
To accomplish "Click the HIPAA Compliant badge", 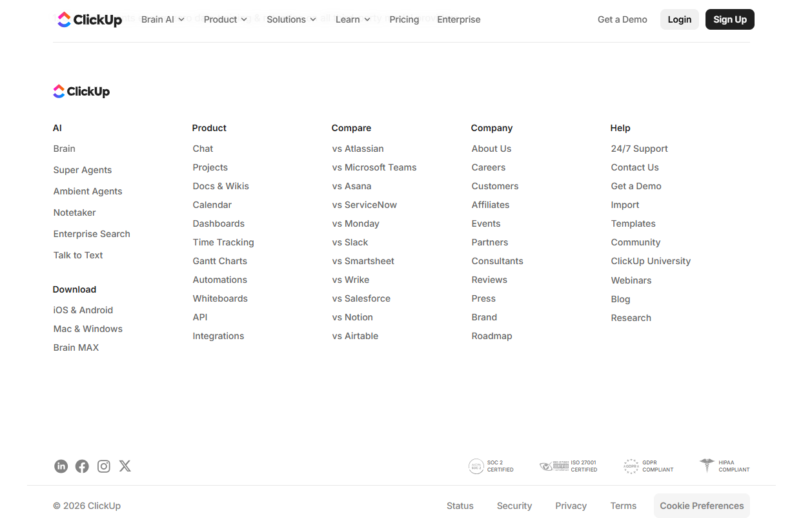I will [725, 466].
